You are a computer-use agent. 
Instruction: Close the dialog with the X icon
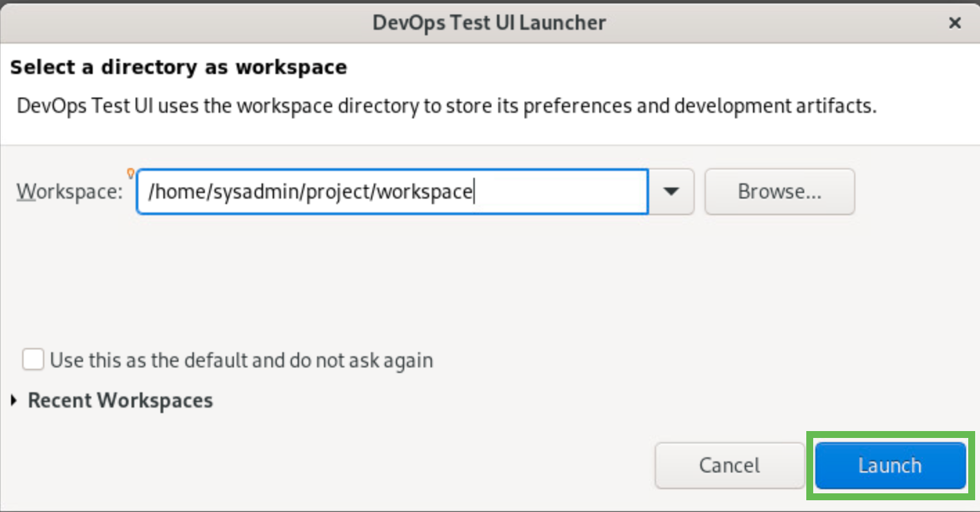point(954,23)
